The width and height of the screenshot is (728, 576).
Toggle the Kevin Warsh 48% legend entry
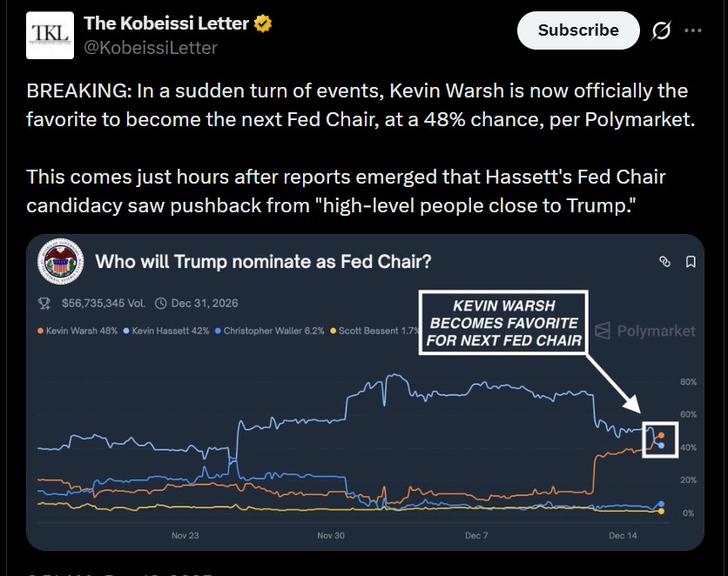coord(79,331)
